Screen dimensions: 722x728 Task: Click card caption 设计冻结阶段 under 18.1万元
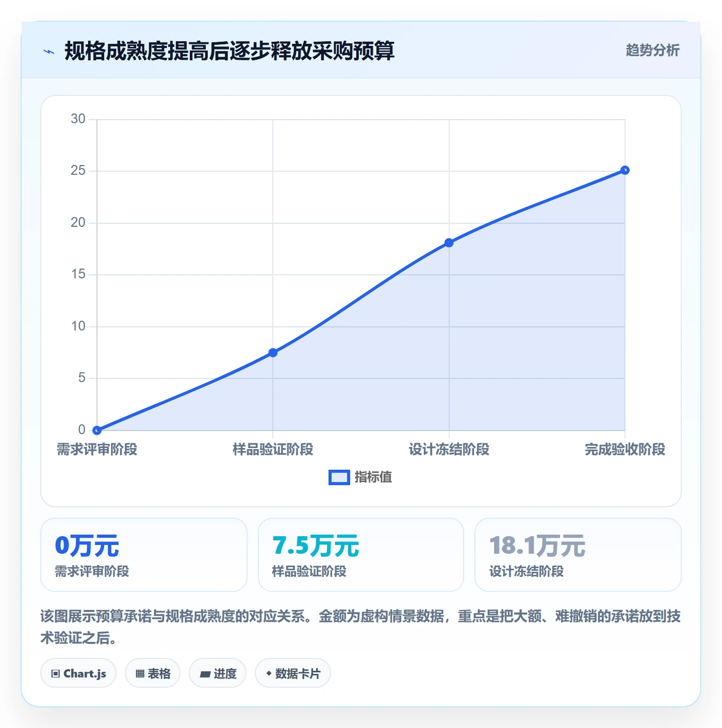click(x=527, y=571)
